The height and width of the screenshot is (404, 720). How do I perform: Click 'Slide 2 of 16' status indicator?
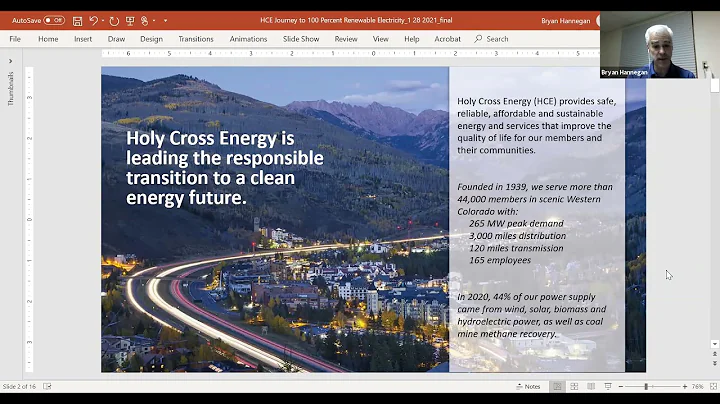pos(19,387)
